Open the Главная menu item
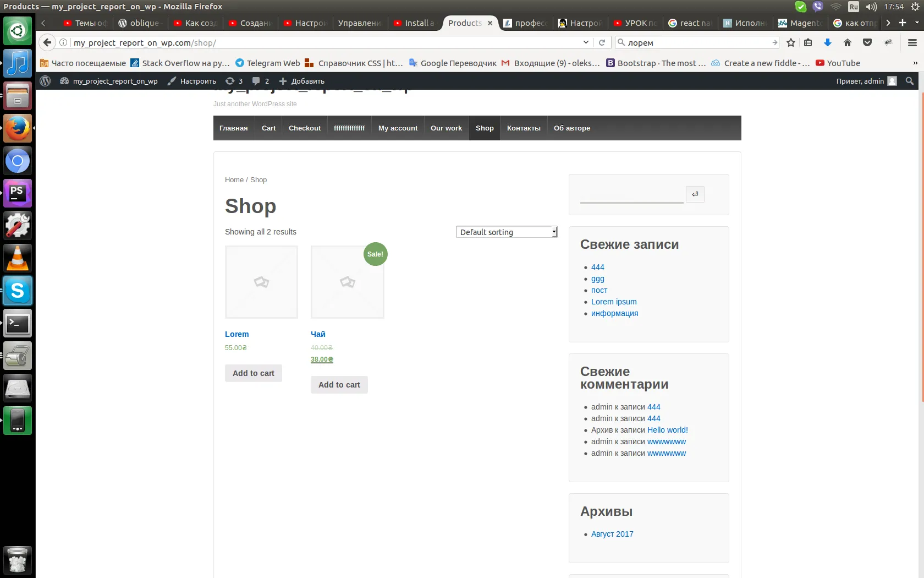This screenshot has height=578, width=924. pos(234,128)
